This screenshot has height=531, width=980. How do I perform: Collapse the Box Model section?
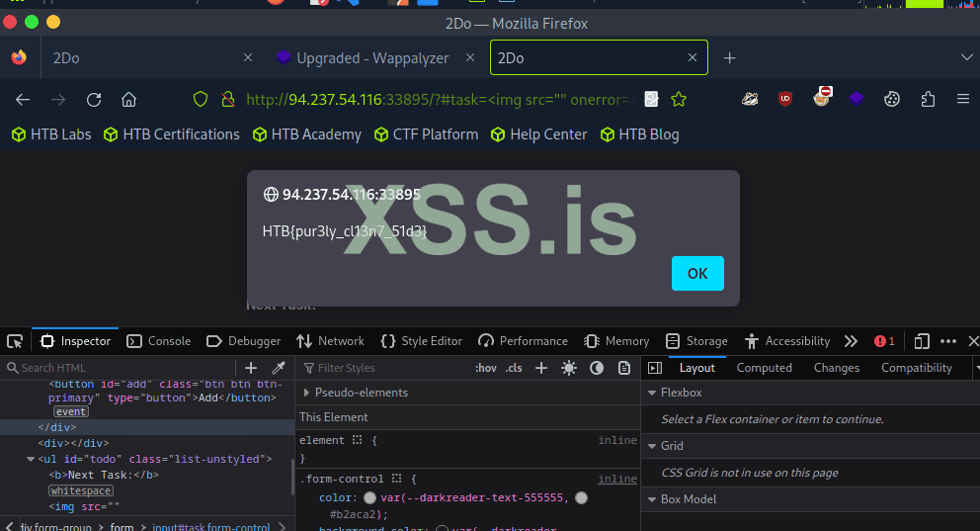[652, 499]
